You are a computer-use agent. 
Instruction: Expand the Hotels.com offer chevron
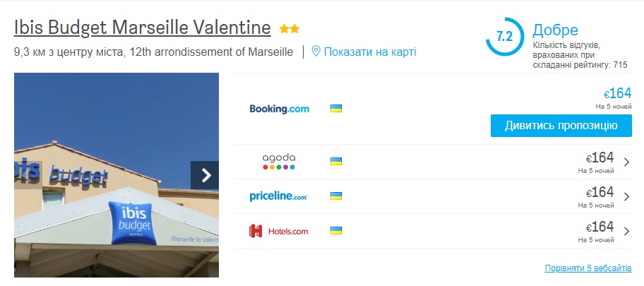pyautogui.click(x=627, y=231)
